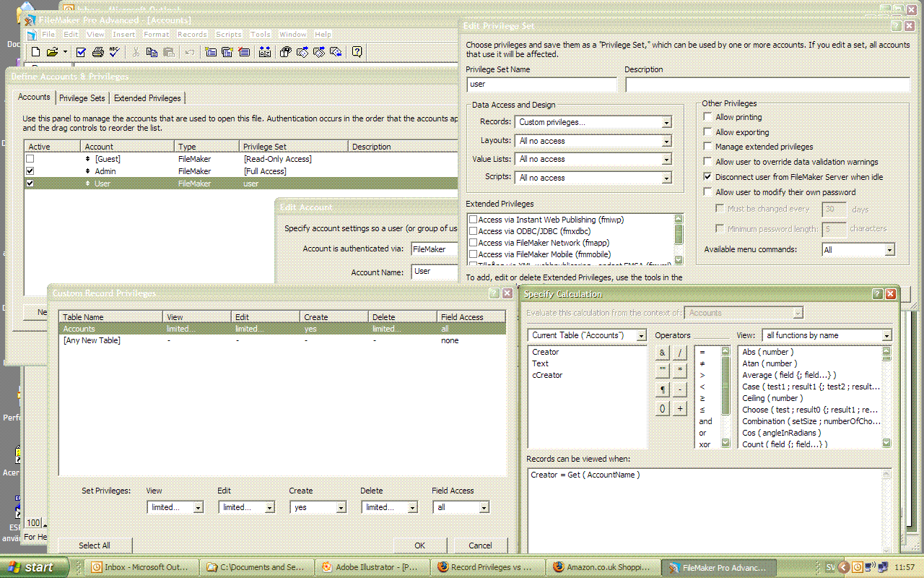
Task: Open the Tools menu
Action: point(261,34)
